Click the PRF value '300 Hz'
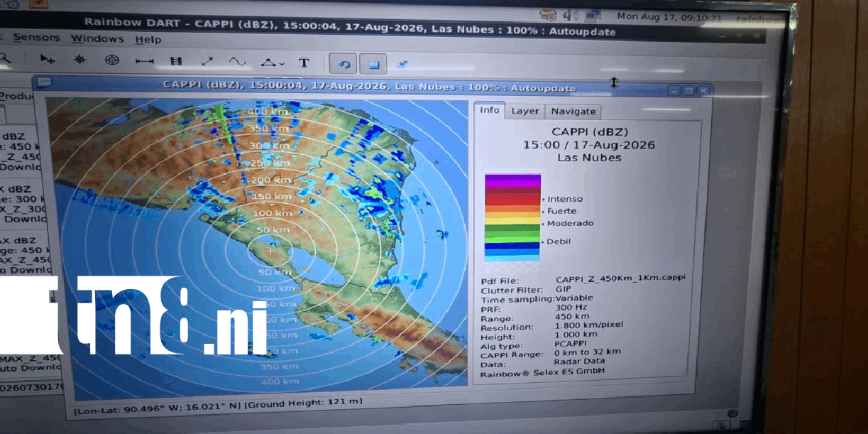Image resolution: width=868 pixels, height=434 pixels. click(572, 307)
